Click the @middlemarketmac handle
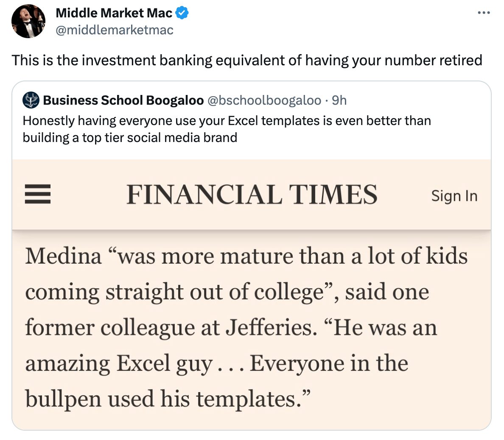Viewport: 504px width, 440px height. point(115,30)
